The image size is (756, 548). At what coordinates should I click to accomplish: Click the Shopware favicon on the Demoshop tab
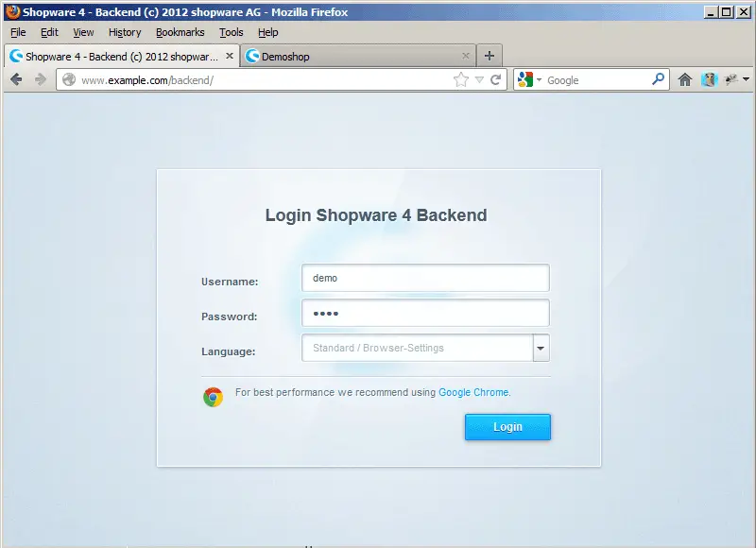[252, 56]
